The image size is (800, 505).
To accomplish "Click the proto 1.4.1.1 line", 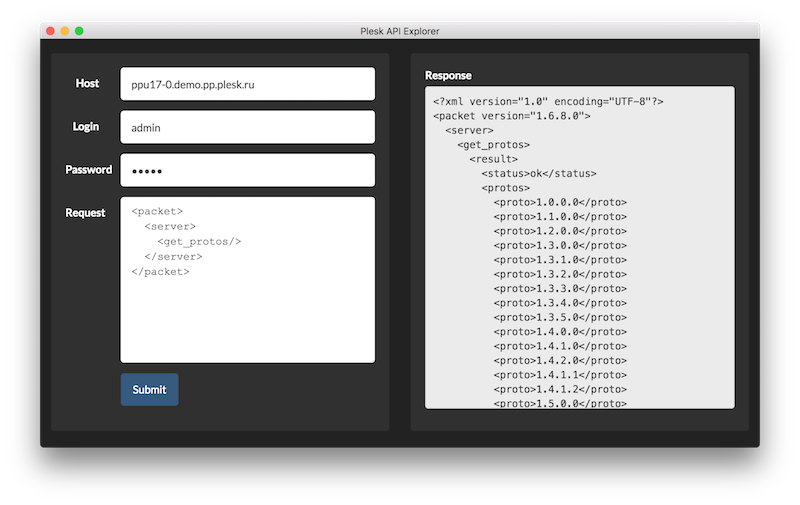I will pos(560,375).
